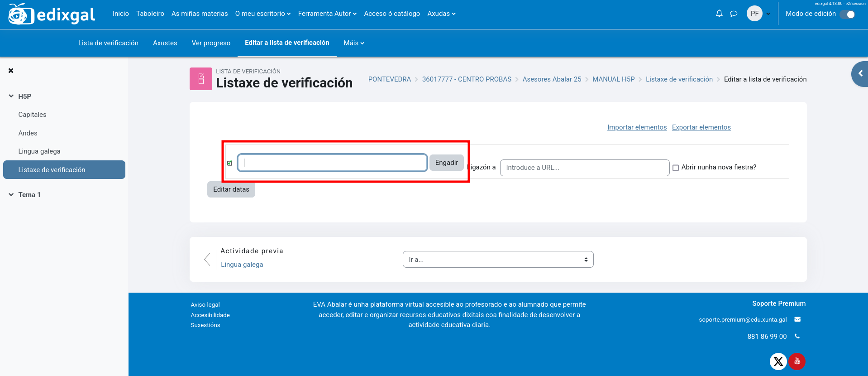Open Ferramenta Autor menu
The image size is (868, 376).
point(327,14)
